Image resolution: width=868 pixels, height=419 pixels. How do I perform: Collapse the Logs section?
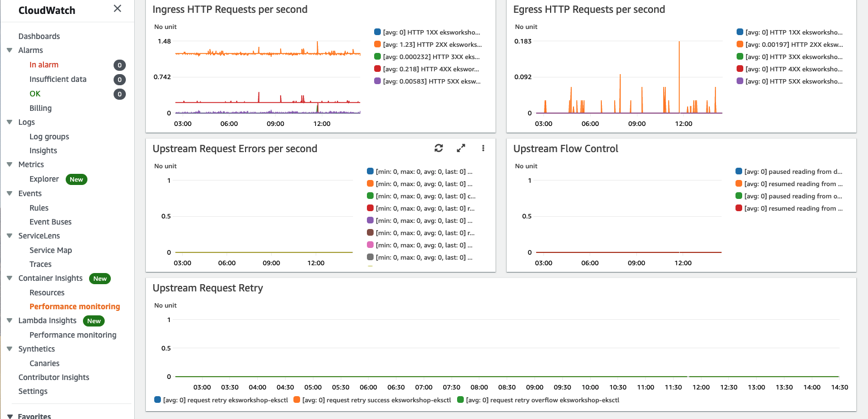point(9,122)
